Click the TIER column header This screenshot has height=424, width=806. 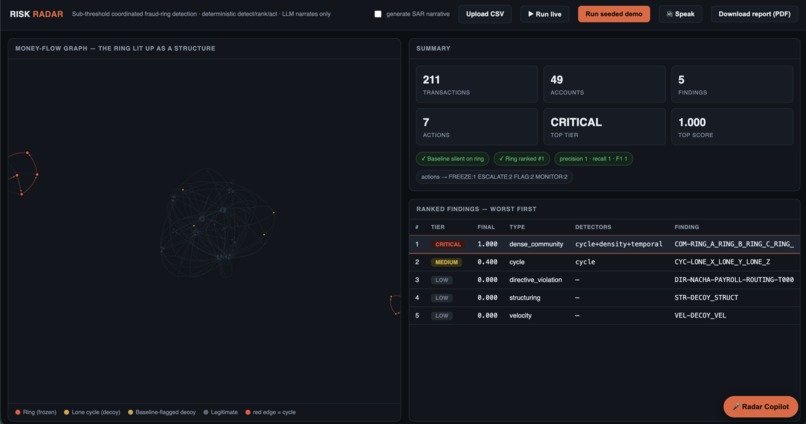coord(437,227)
